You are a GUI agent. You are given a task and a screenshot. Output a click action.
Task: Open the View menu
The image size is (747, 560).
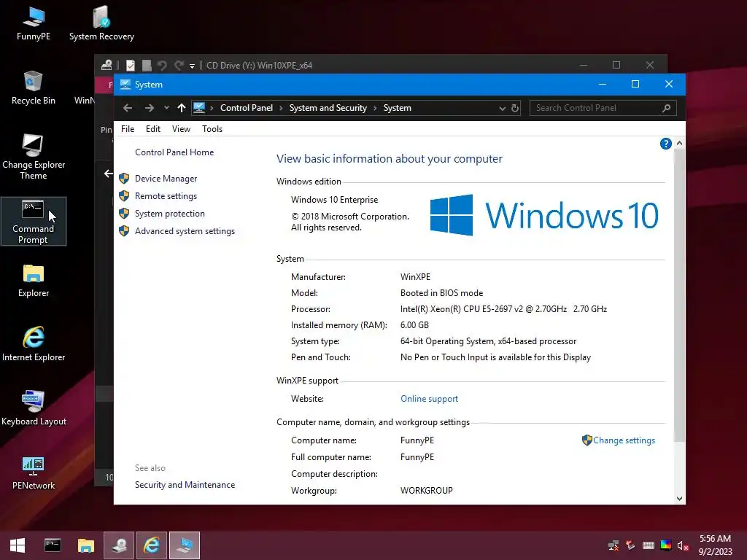181,129
